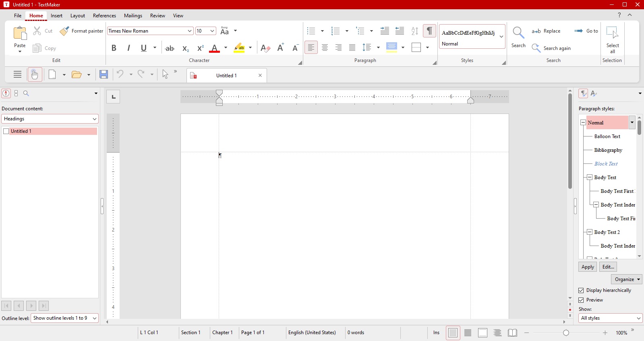
Task: Apply superscript formatting
Action: pyautogui.click(x=200, y=48)
